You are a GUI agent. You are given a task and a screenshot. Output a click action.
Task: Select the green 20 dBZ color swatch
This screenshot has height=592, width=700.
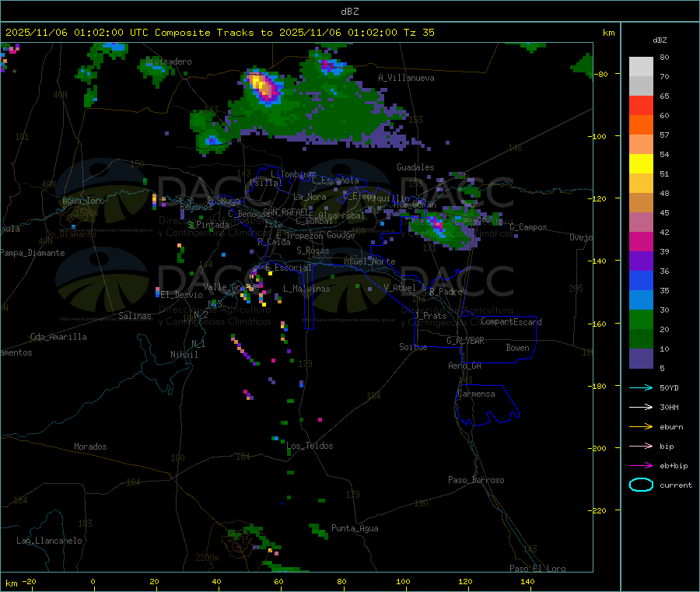(x=641, y=319)
